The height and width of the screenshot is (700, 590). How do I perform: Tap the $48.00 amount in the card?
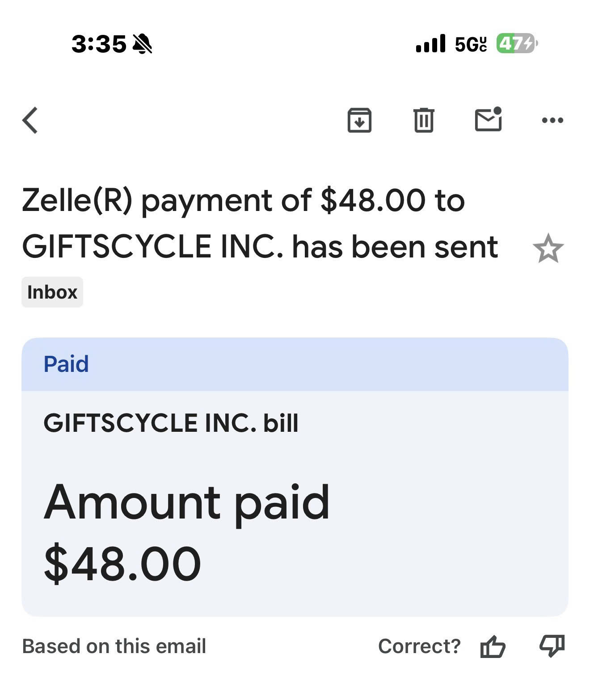[122, 563]
